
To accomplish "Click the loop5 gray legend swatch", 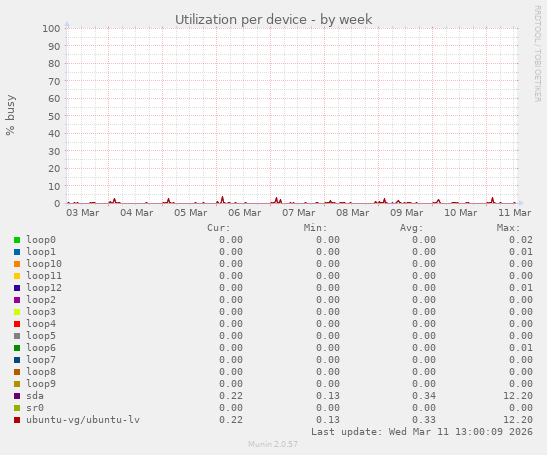I will point(17,336).
